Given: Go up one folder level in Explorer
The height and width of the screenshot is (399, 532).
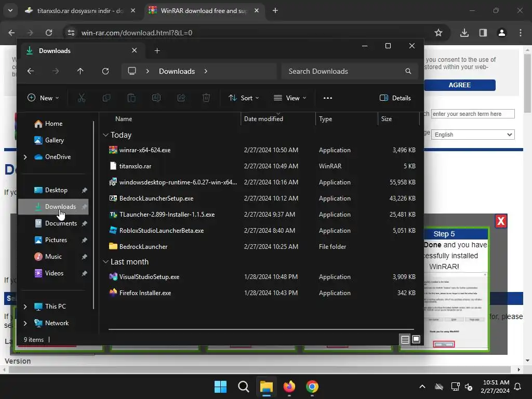Looking at the screenshot, I should 80,71.
